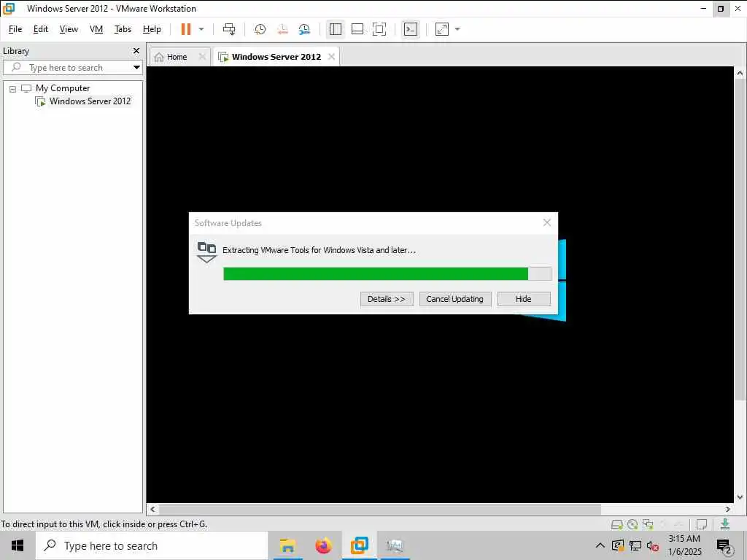Close the Software Updates dialog
The image size is (747, 560).
point(547,223)
